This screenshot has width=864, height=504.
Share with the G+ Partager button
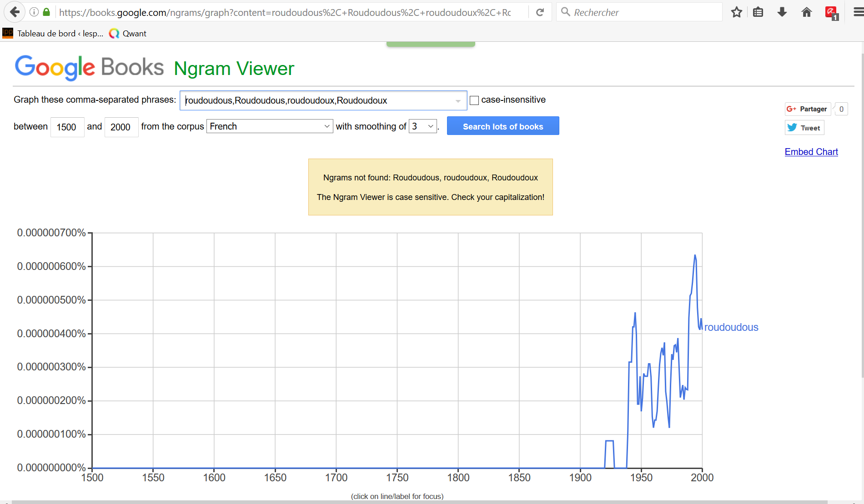(808, 109)
